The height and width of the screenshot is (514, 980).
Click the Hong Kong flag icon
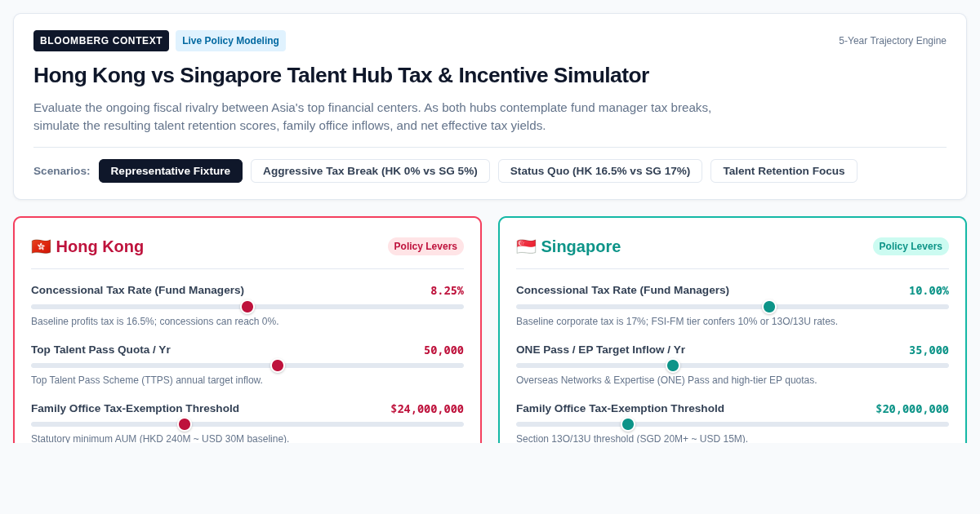pyautogui.click(x=41, y=246)
